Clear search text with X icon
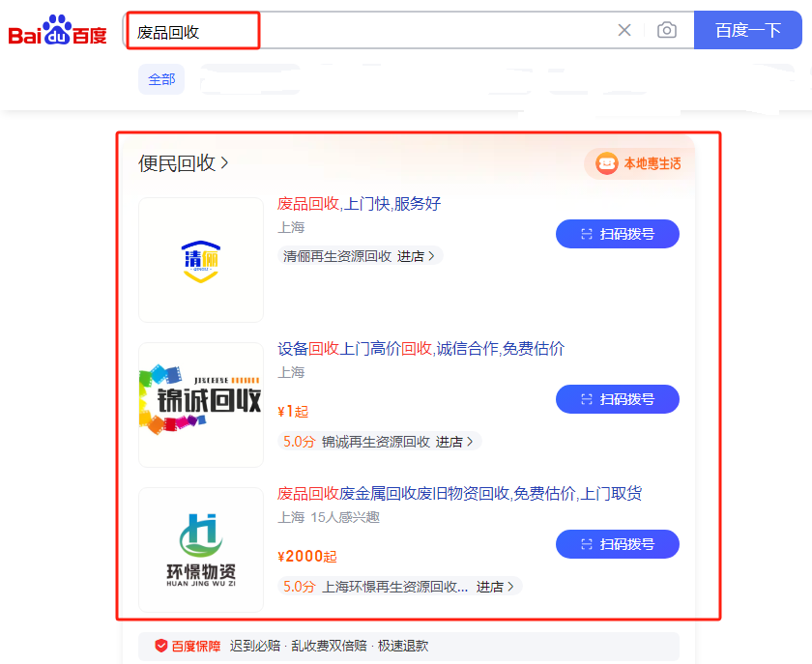The width and height of the screenshot is (812, 664). 624,30
